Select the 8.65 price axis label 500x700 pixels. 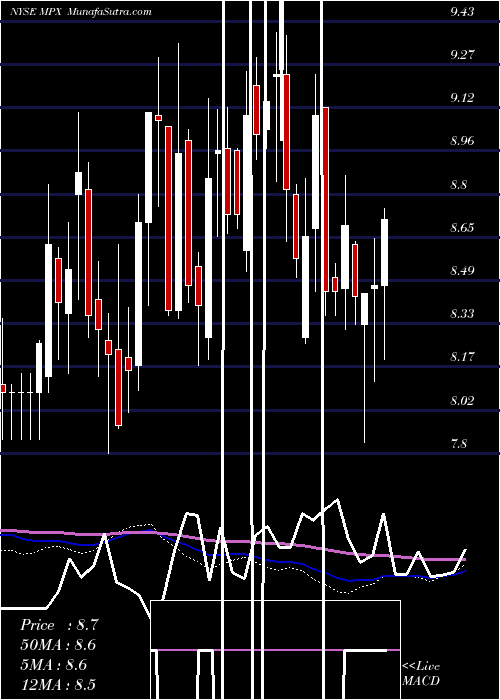pos(462,228)
